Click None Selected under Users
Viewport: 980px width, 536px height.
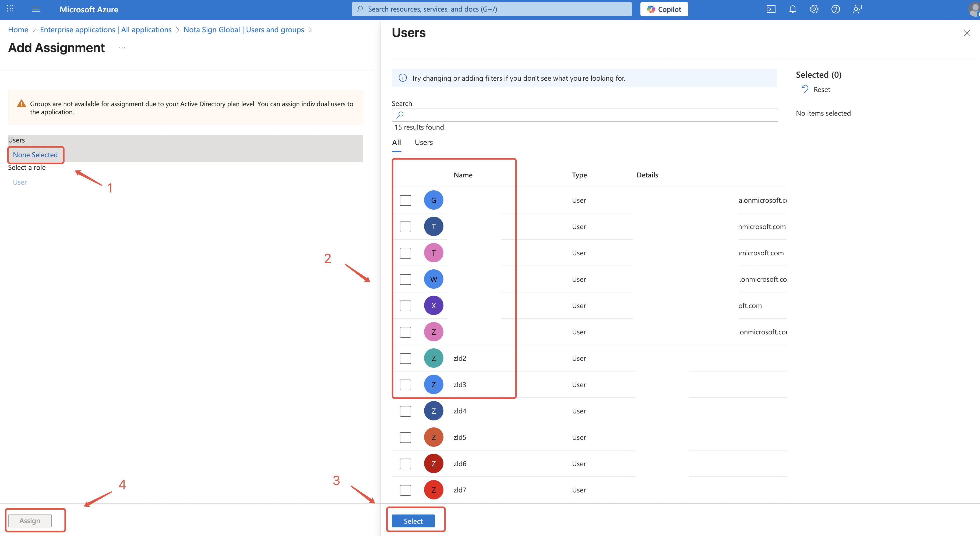pyautogui.click(x=35, y=155)
